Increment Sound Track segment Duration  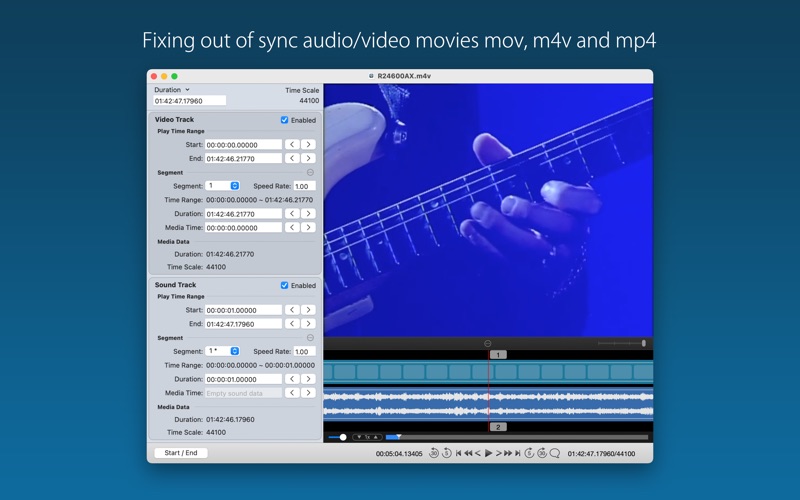(x=308, y=379)
